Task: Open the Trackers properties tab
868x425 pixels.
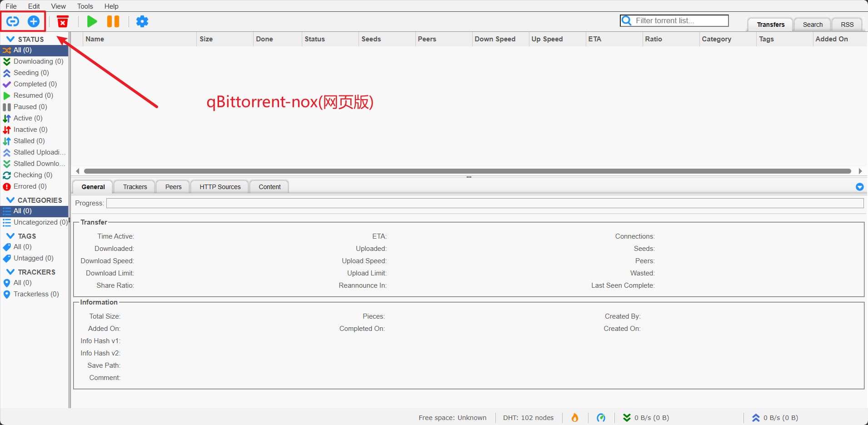Action: pos(135,187)
